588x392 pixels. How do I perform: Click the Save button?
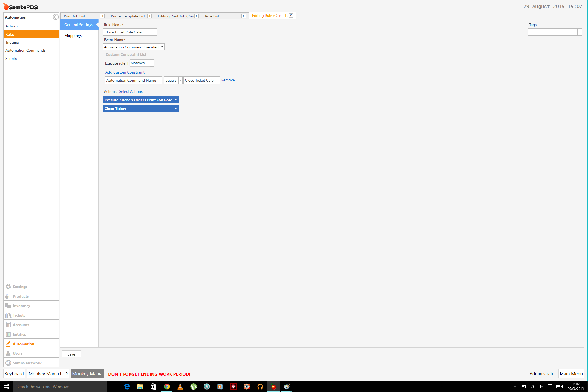pyautogui.click(x=71, y=354)
